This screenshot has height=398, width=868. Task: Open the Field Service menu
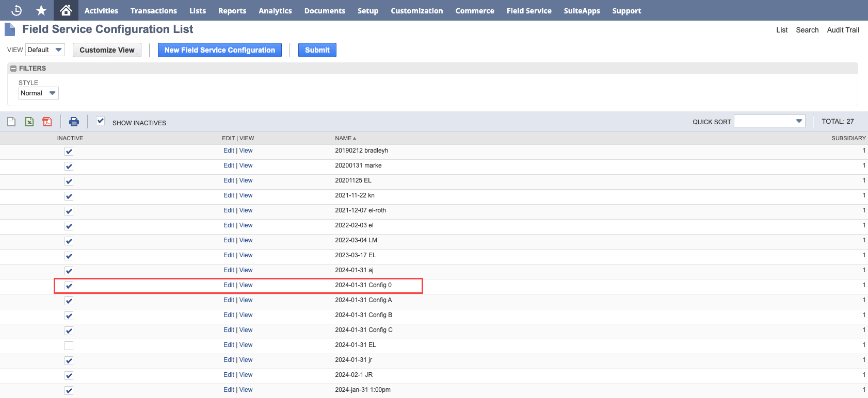pos(529,10)
